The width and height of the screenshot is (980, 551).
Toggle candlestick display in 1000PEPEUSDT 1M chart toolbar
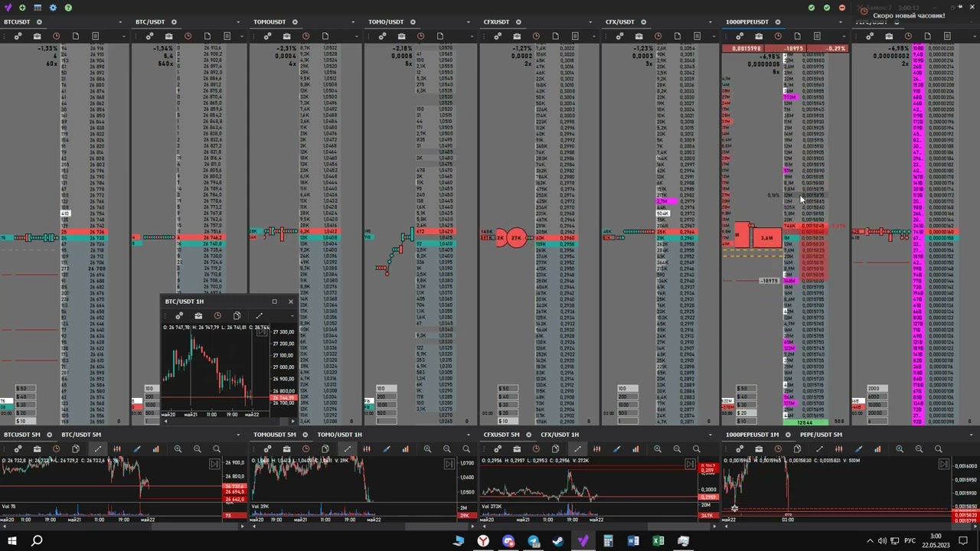(x=838, y=448)
